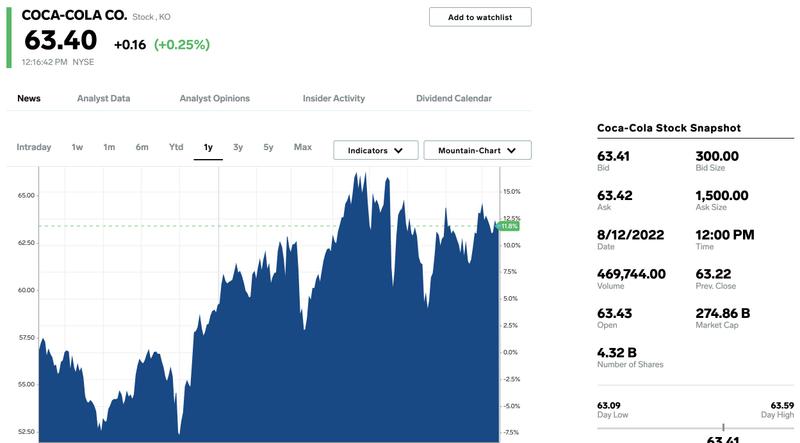
Task: Click the 4.32 B Number of Shares
Action: [x=617, y=353]
